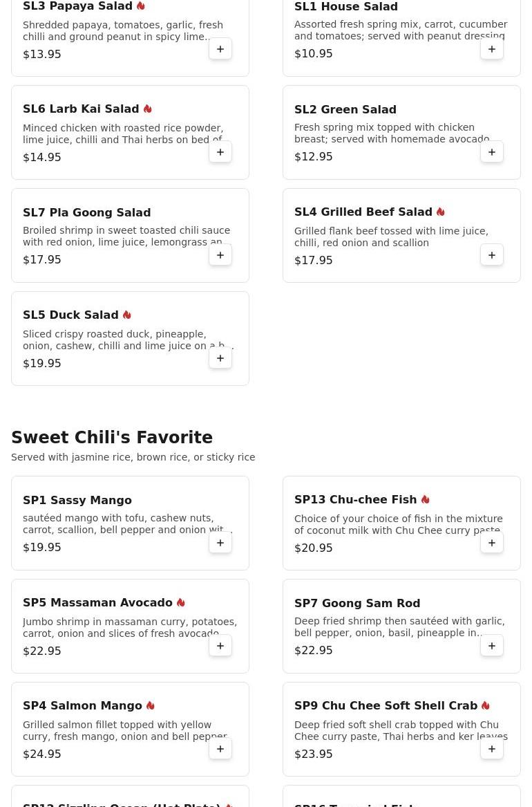Image resolution: width=532 pixels, height=807 pixels.
Task: Add SP5 Massaman Avocado using plus icon
Action: point(220,645)
